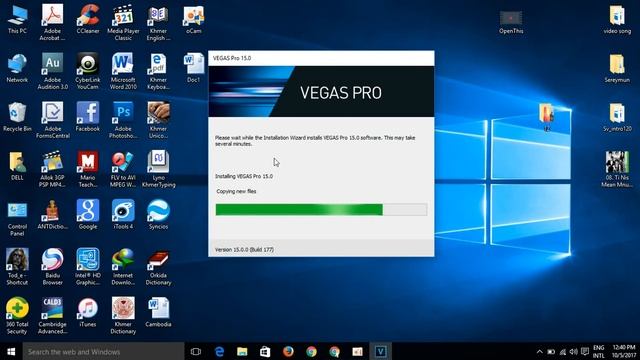Open Khmer Keyboard pdf icon
640x360 pixels.
(x=158, y=71)
